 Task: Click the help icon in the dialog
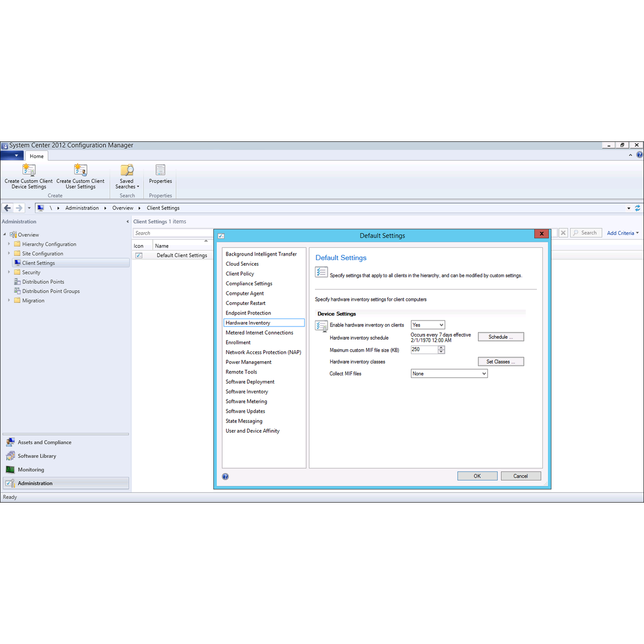pyautogui.click(x=225, y=476)
